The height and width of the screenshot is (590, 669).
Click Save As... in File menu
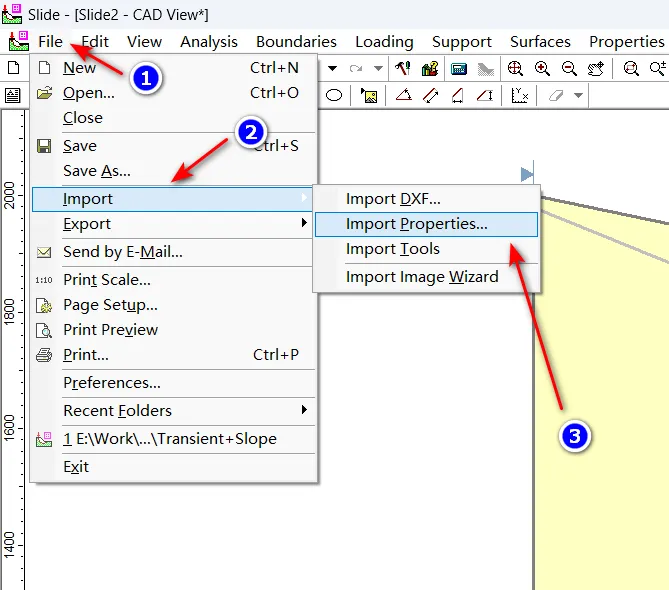click(x=96, y=171)
